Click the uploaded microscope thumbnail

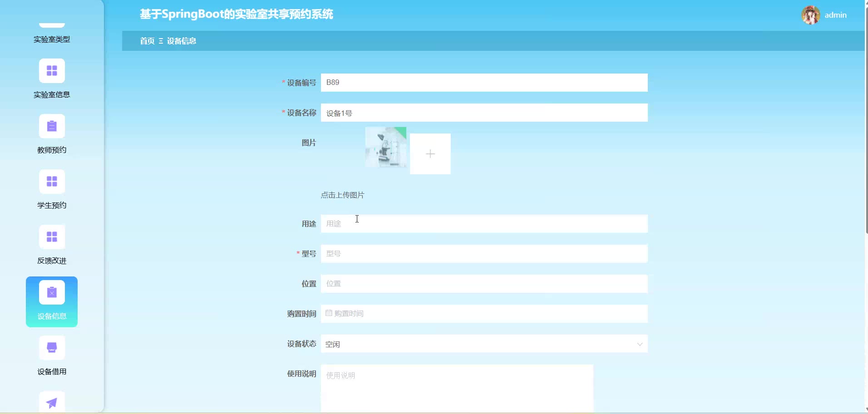coord(386,147)
